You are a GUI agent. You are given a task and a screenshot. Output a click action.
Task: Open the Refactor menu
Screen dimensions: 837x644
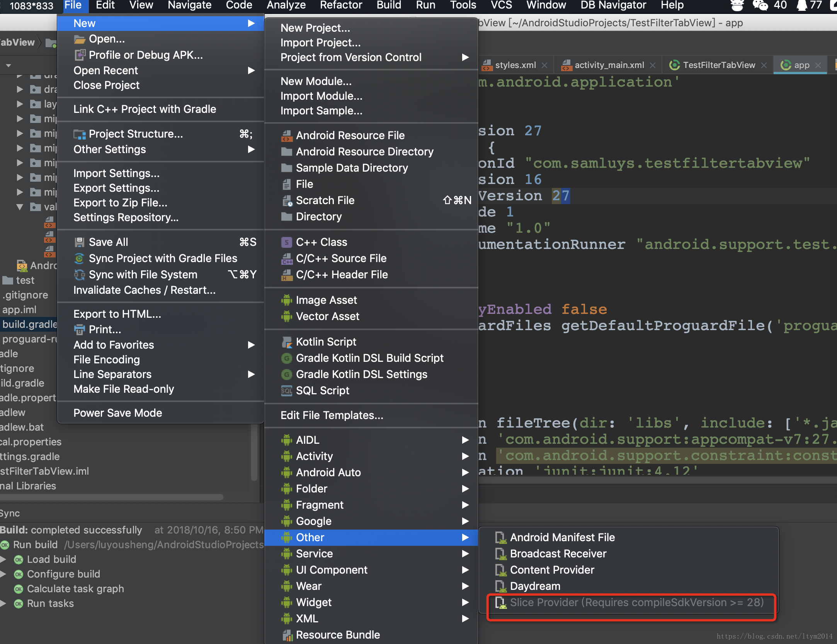point(341,5)
